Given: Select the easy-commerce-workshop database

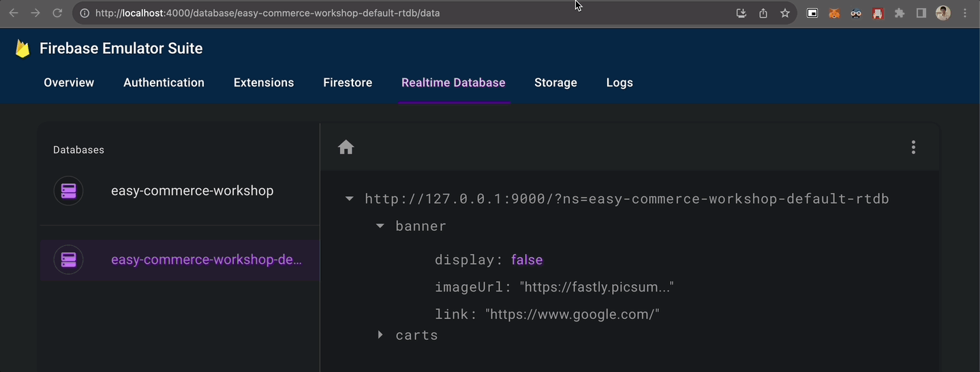Looking at the screenshot, I should 179,191.
